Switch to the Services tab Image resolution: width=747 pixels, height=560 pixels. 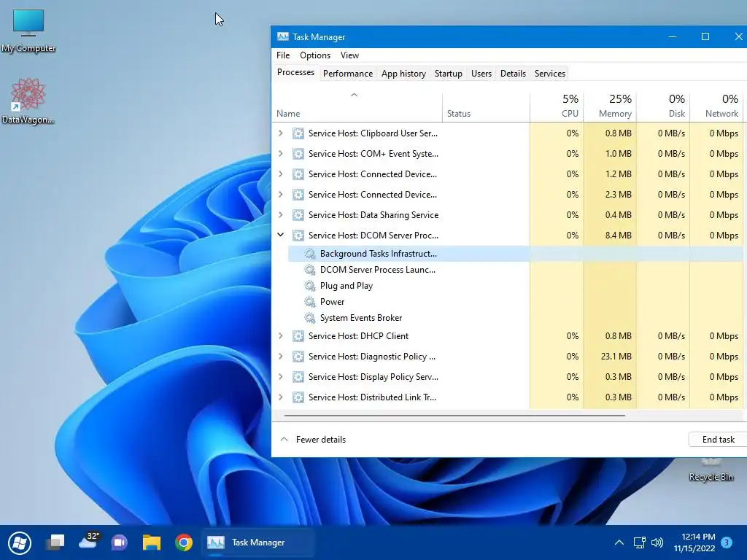point(550,74)
